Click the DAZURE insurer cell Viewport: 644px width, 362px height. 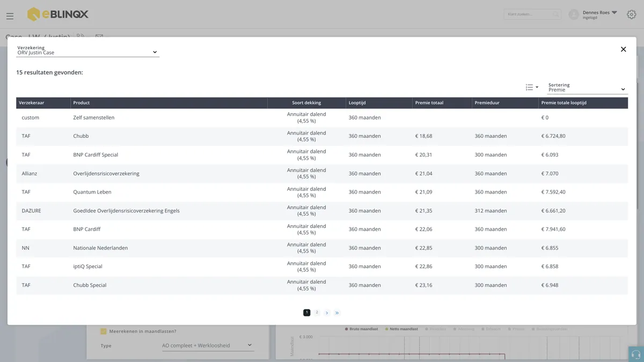31,211
